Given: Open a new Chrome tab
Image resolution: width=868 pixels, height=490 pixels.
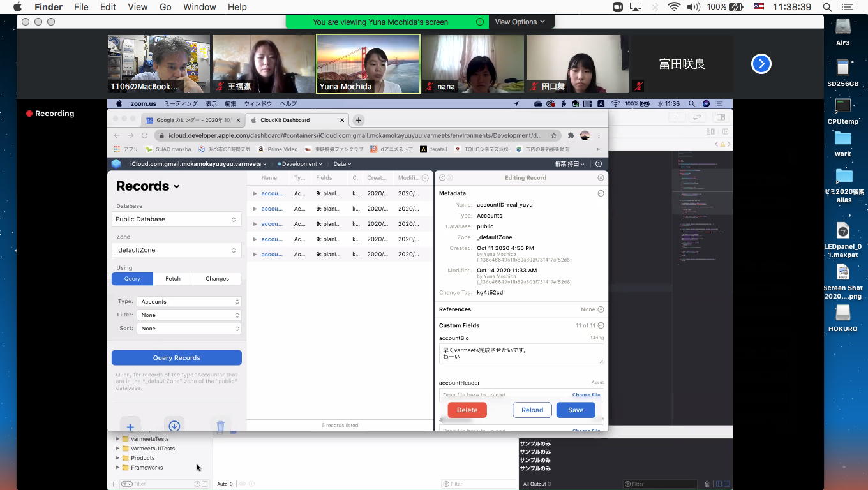Looking at the screenshot, I should pyautogui.click(x=359, y=120).
